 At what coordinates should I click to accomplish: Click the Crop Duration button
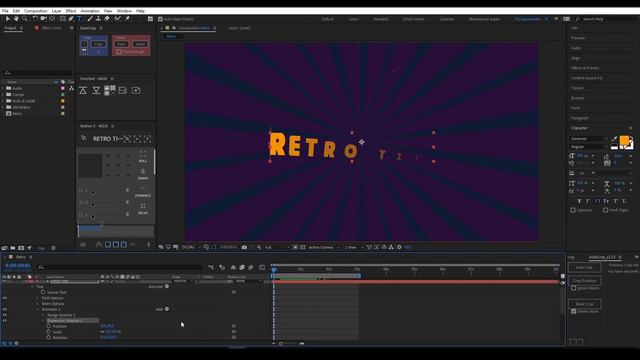(x=584, y=281)
